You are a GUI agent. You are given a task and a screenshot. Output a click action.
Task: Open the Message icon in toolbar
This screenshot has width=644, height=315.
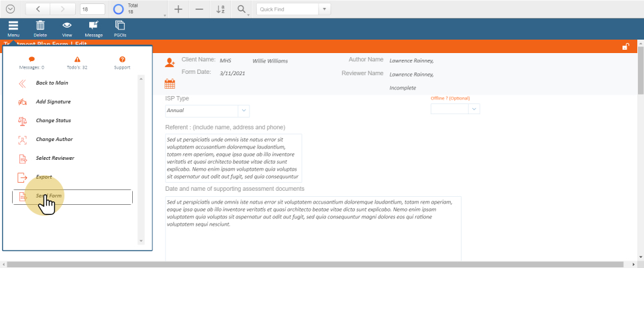click(x=93, y=26)
